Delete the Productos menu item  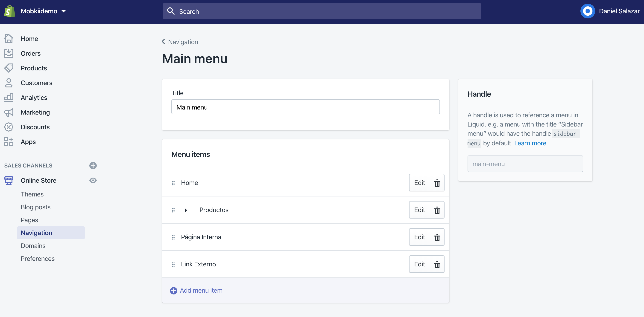[437, 210]
